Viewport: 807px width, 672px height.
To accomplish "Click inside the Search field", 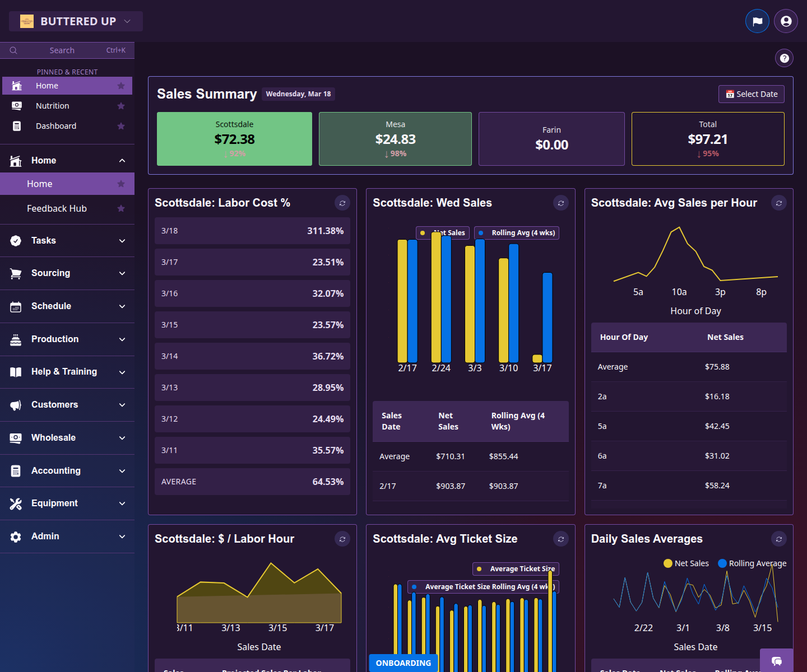I will (62, 50).
